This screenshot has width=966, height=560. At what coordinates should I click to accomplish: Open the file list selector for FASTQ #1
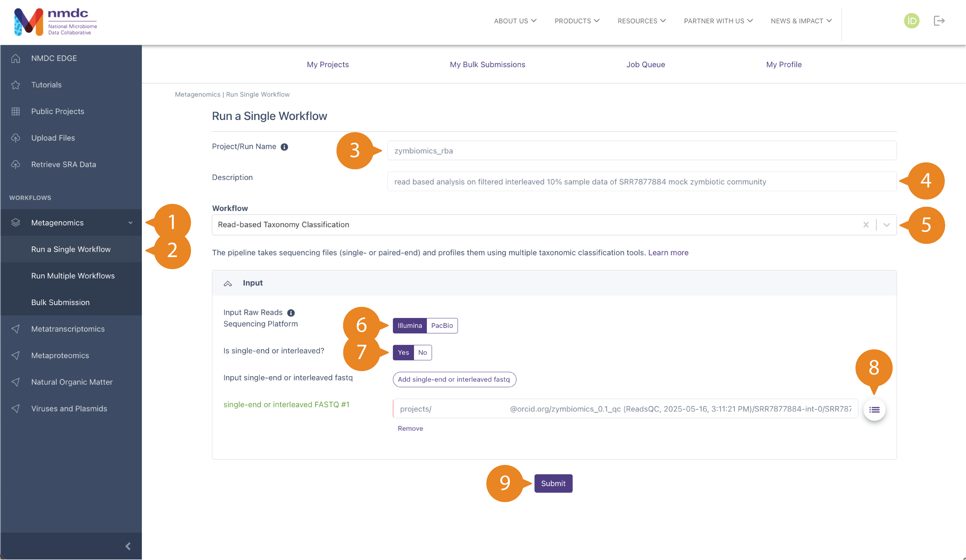click(x=874, y=410)
